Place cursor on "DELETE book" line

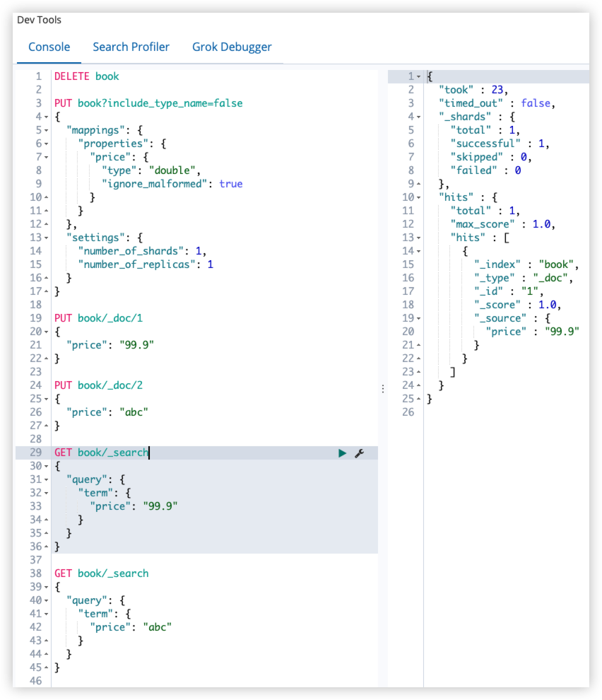[x=87, y=76]
